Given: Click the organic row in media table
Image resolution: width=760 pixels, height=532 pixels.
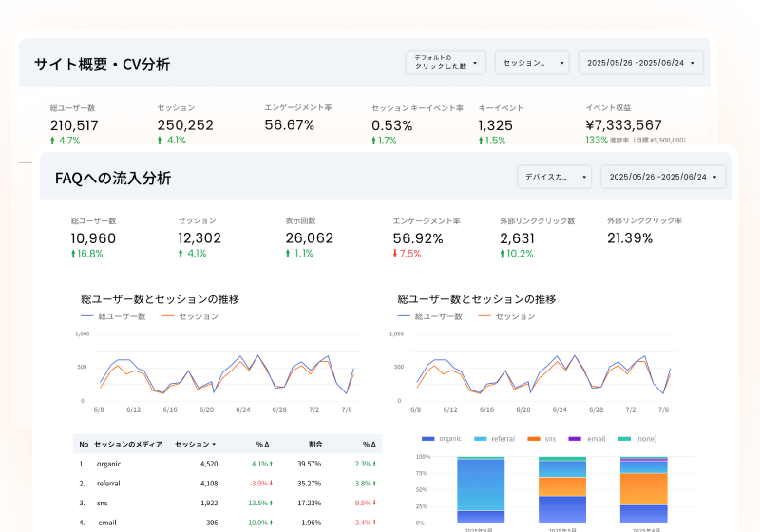Looking at the screenshot, I should (x=227, y=464).
